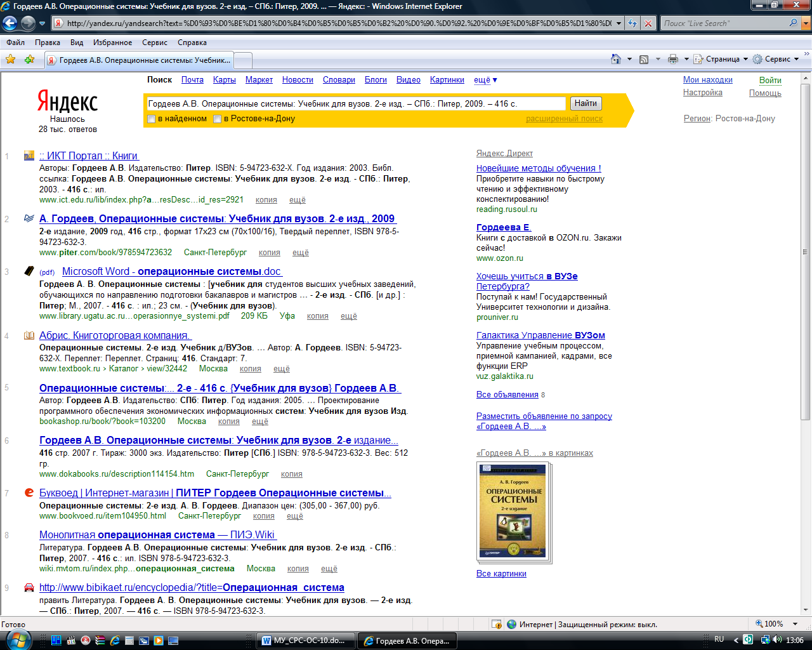Open Favorites Center star icon
The image size is (812, 650).
point(11,59)
